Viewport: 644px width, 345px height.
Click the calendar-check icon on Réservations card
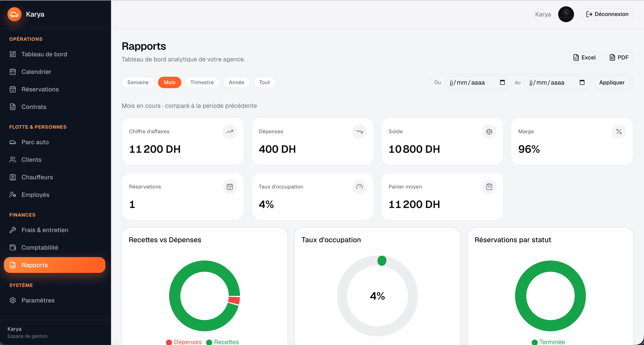tap(230, 187)
